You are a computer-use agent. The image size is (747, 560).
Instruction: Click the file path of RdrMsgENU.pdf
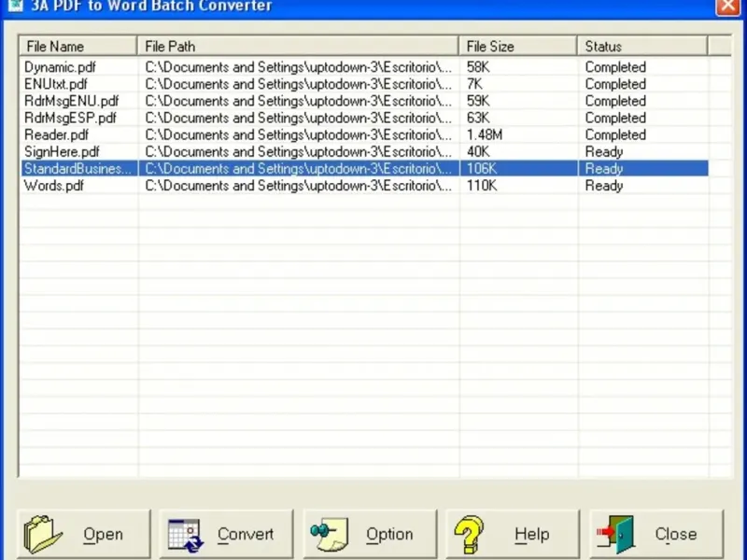[x=298, y=101]
